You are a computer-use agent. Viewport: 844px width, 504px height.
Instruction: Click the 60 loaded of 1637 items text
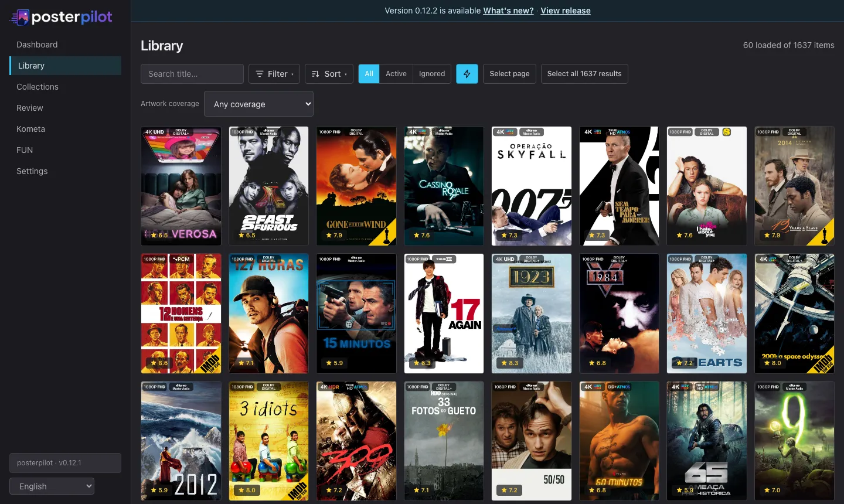pyautogui.click(x=788, y=45)
